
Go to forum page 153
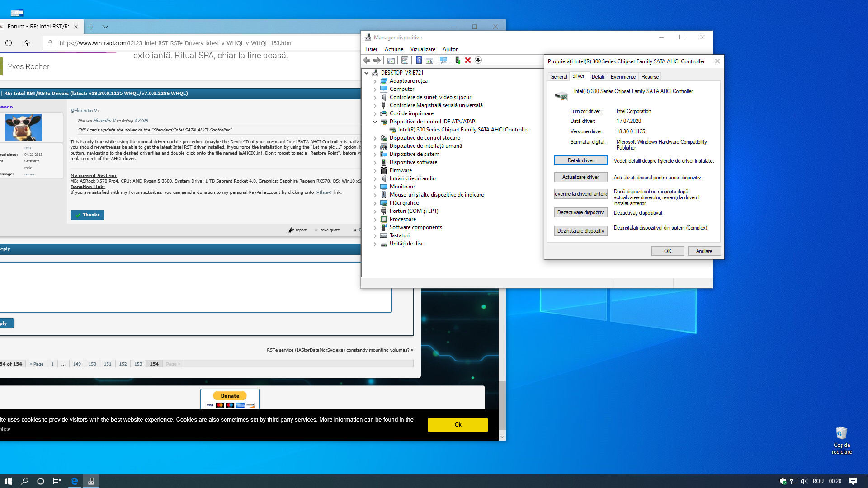pos(138,364)
